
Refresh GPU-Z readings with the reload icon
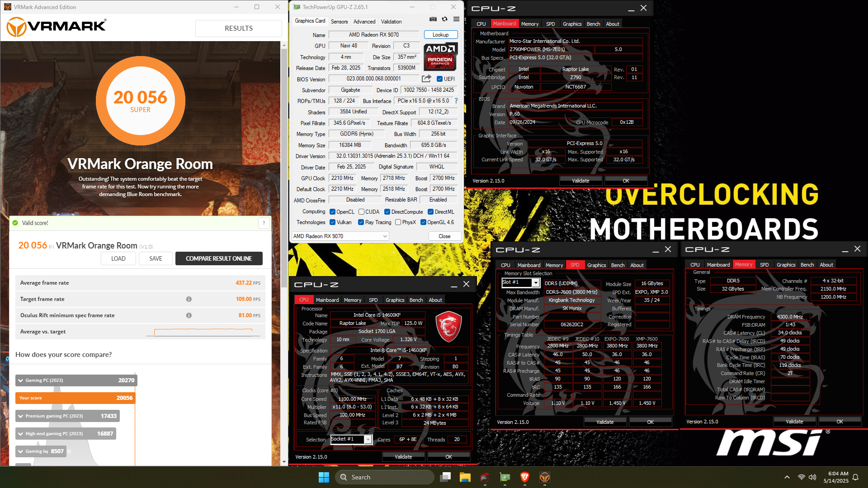tap(445, 19)
